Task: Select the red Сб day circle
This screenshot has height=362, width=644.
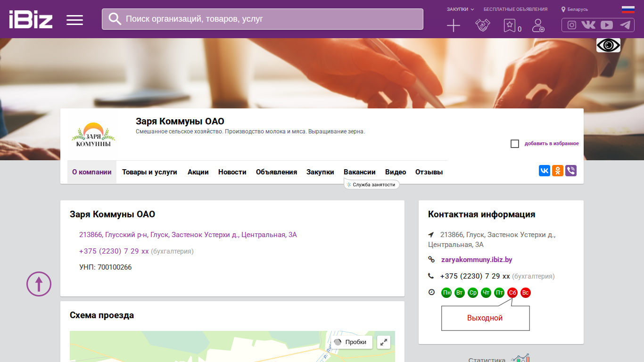Action: tap(512, 293)
